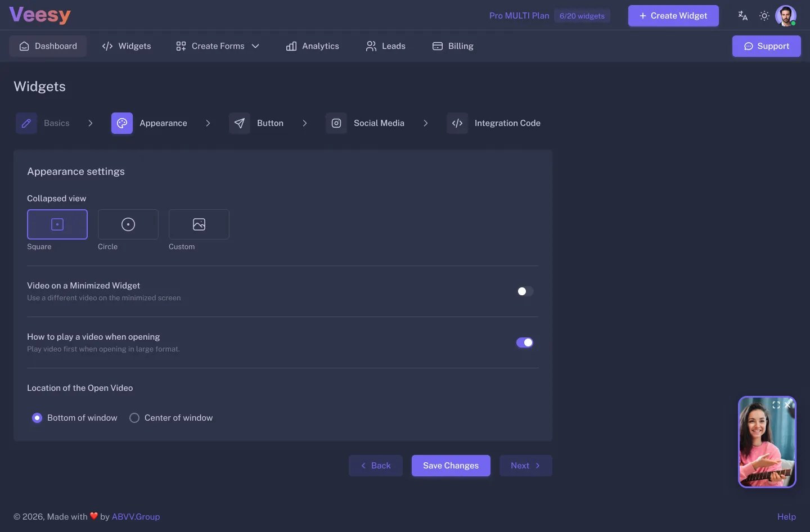Screen dimensions: 810x532
Task: Toggle light theme sun icon
Action: [x=764, y=16]
